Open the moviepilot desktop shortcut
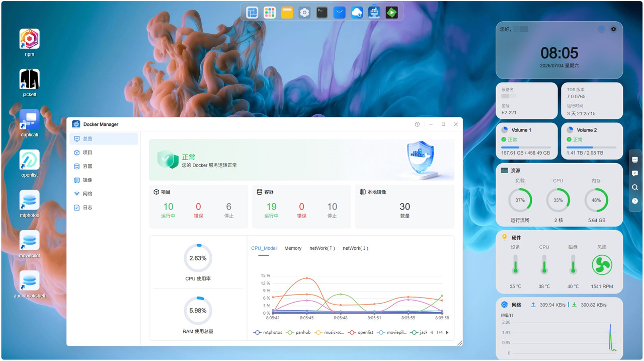 (29, 241)
